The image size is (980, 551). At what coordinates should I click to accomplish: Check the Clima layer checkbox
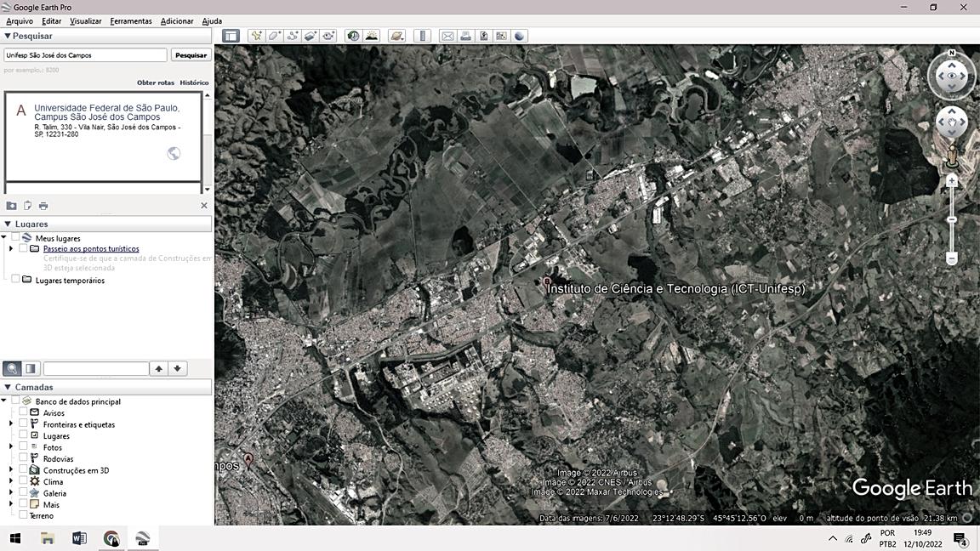(23, 481)
